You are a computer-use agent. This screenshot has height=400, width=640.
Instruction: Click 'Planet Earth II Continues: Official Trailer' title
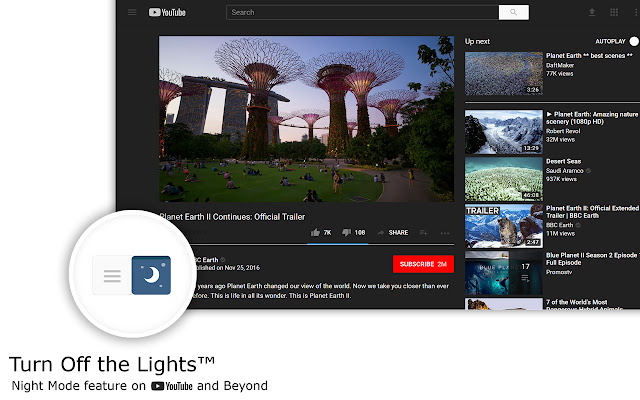[232, 217]
